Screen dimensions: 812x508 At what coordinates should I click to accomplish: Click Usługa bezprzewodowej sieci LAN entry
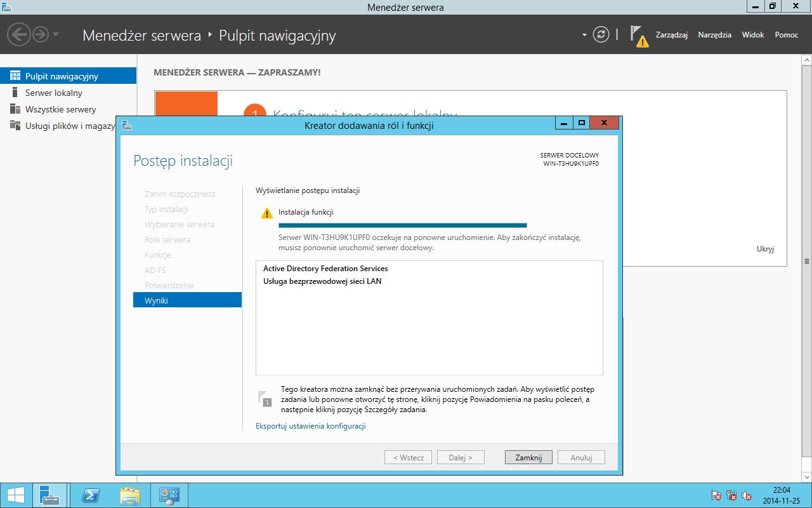[x=322, y=281]
